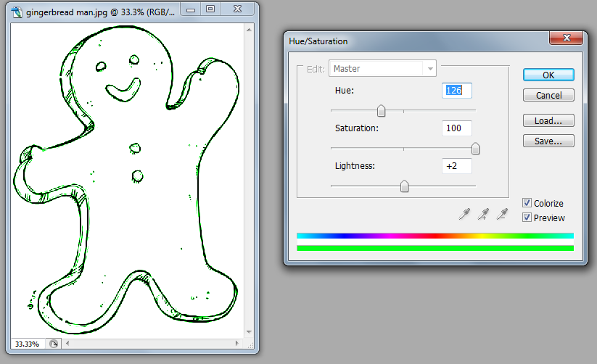597x364 pixels.
Task: Toggle the Preview checkbox
Action: 527,218
